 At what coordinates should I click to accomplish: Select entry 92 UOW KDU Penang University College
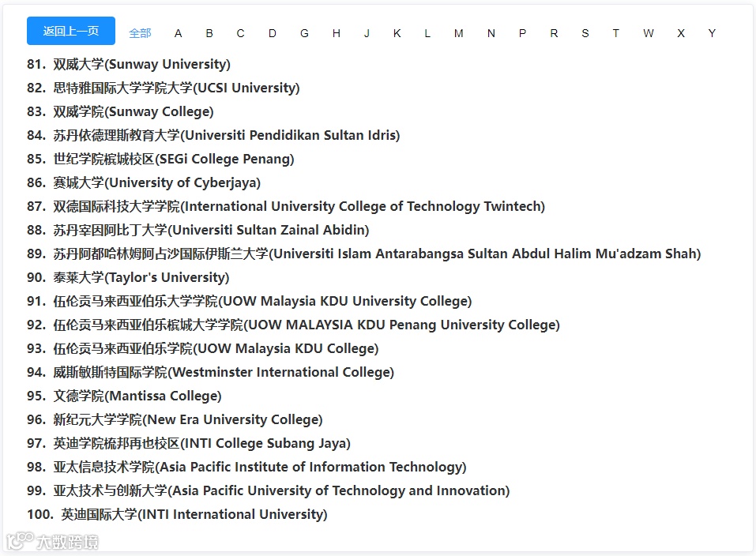pyautogui.click(x=294, y=325)
